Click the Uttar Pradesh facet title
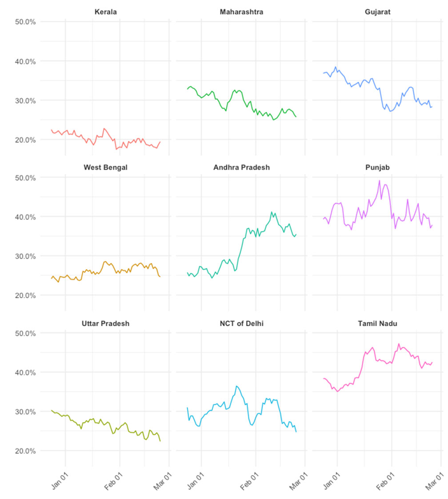448x499 pixels. (x=106, y=323)
